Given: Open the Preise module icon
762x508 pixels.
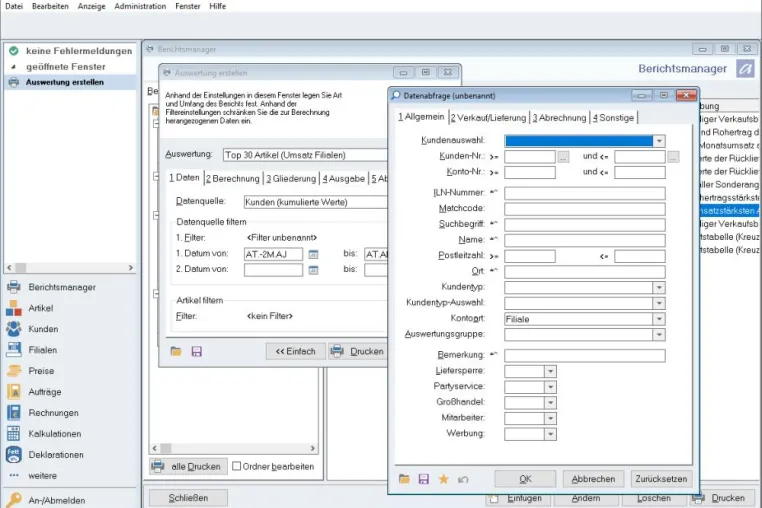Looking at the screenshot, I should (x=14, y=370).
